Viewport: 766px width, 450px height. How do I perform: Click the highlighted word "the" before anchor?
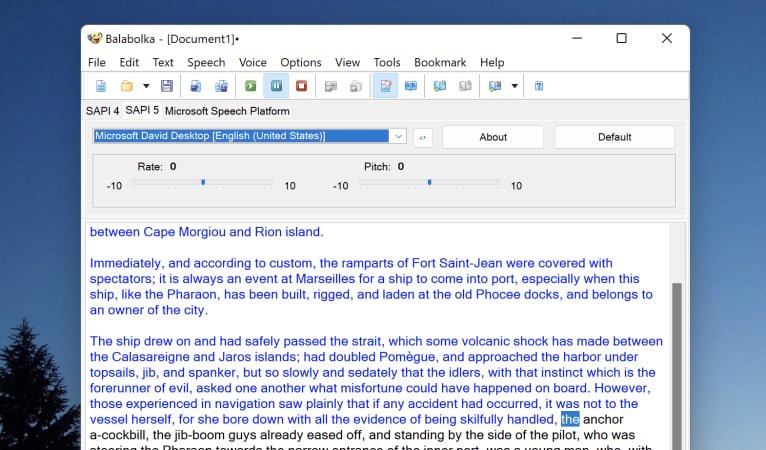click(570, 419)
